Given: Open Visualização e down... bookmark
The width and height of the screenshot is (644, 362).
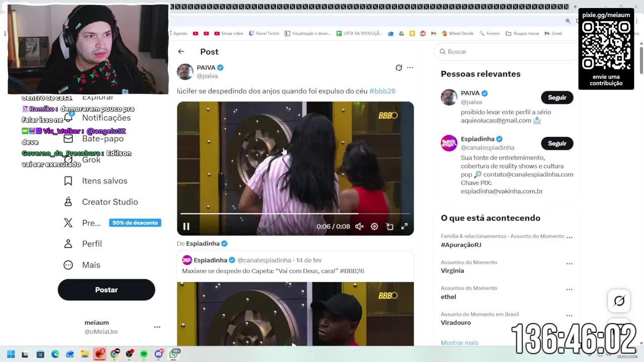Looking at the screenshot, I should point(308,34).
